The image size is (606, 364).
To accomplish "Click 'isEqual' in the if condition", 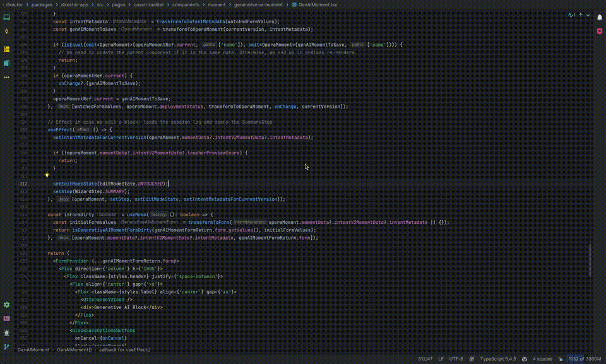I will (x=73, y=45).
